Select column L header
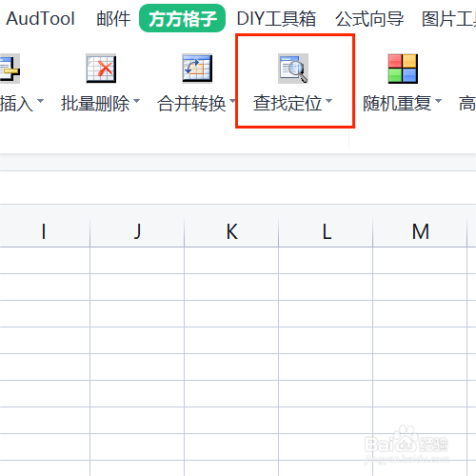 pos(326,231)
